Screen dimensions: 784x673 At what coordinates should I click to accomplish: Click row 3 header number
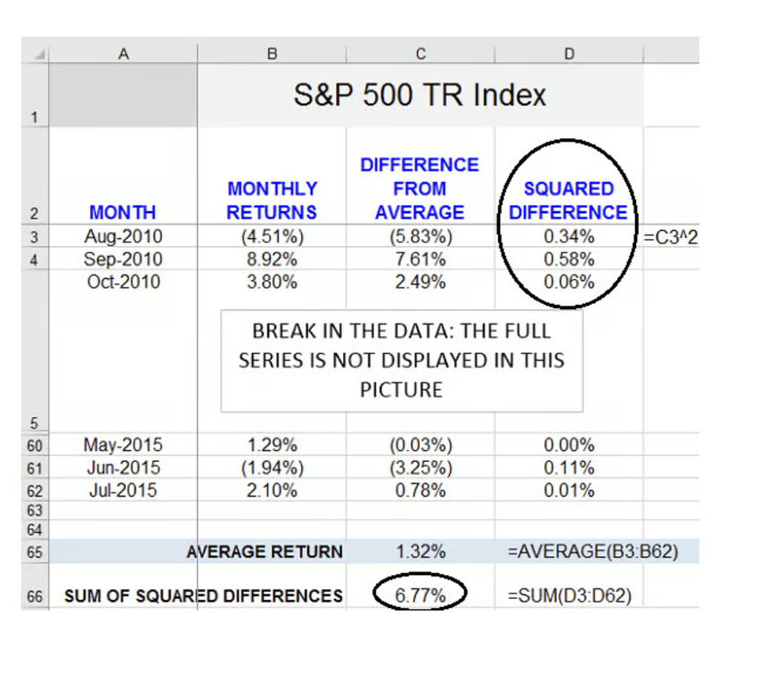pyautogui.click(x=34, y=238)
